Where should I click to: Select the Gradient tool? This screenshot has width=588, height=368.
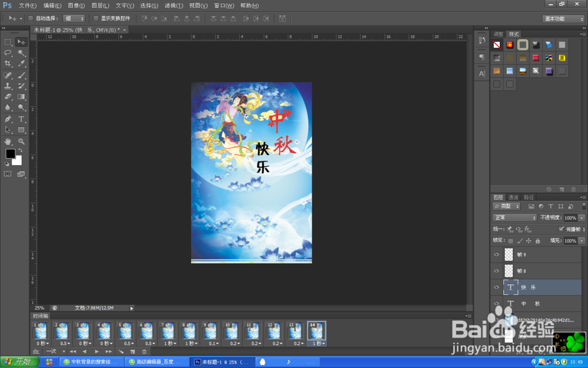click(21, 97)
